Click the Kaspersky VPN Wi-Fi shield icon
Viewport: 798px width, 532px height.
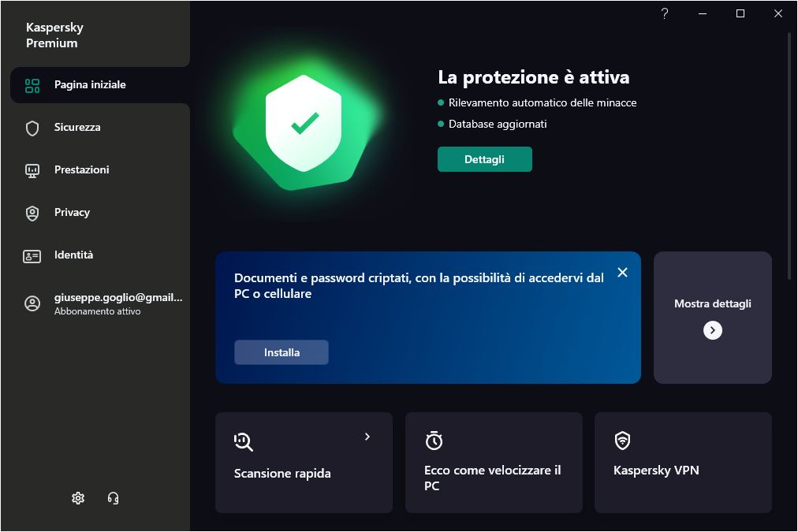pyautogui.click(x=623, y=441)
